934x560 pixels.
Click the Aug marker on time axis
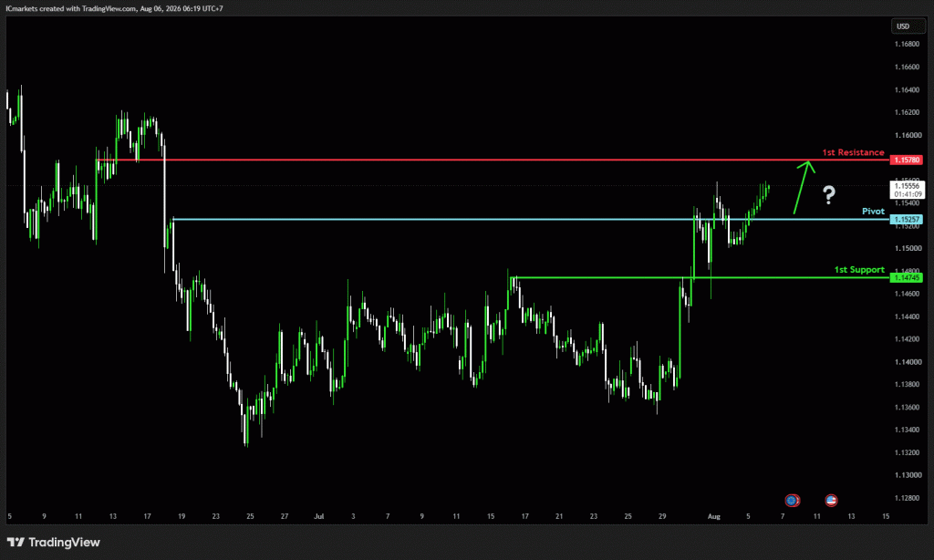pos(713,516)
